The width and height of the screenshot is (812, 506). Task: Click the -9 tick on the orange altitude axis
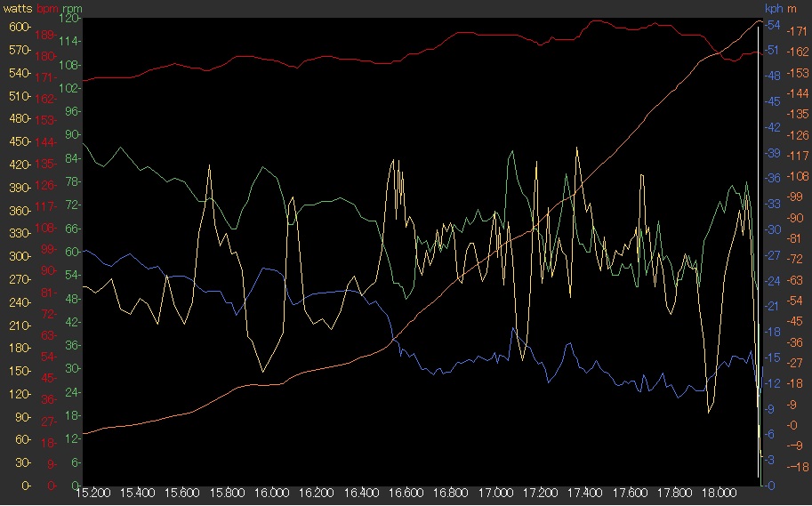(795, 446)
